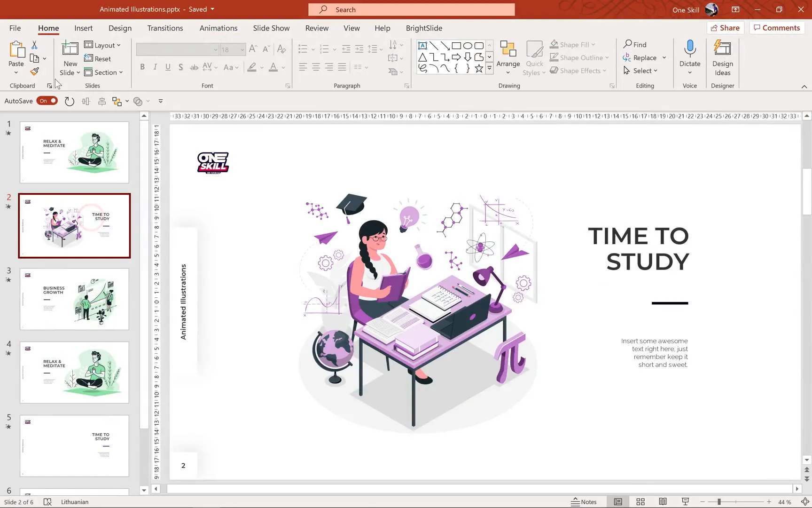The image size is (812, 508).
Task: Switch to the Animations ribbon tab
Action: pyautogui.click(x=218, y=28)
